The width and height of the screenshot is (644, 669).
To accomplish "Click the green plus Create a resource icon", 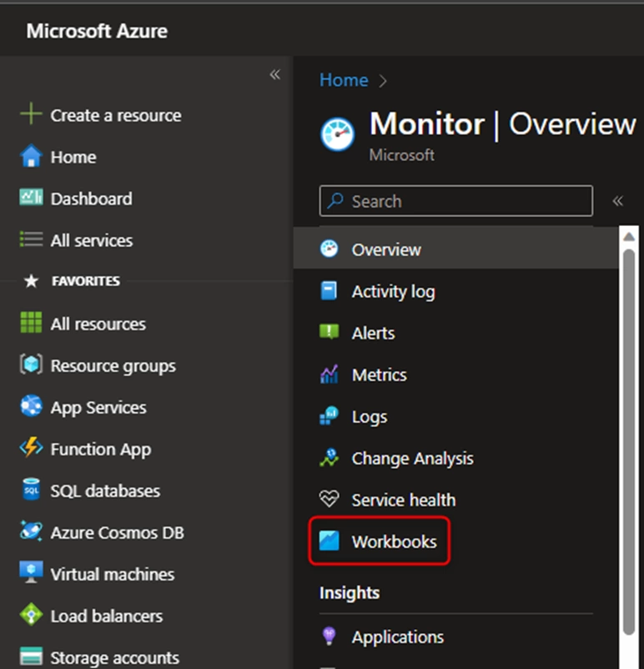I will pos(31,114).
